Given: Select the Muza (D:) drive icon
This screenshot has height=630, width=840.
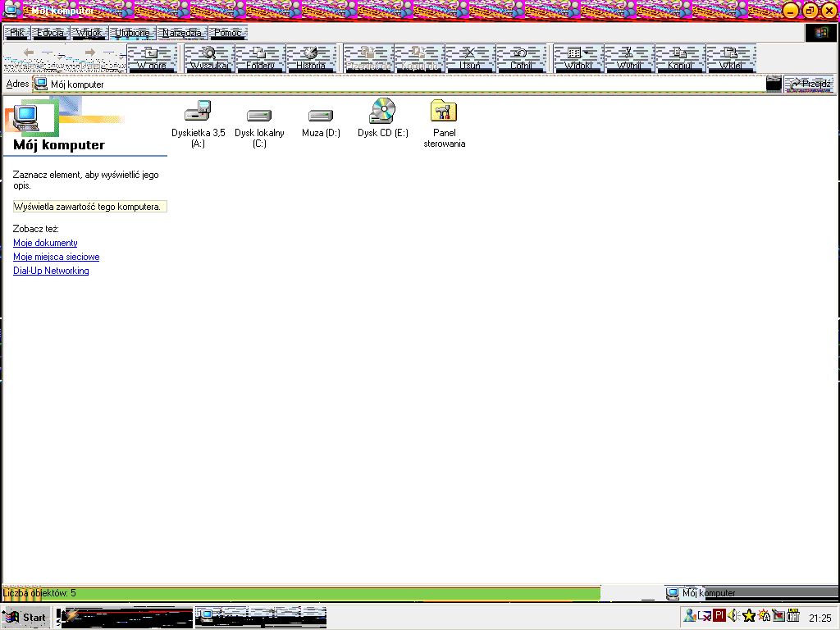Looking at the screenshot, I should coord(321,116).
